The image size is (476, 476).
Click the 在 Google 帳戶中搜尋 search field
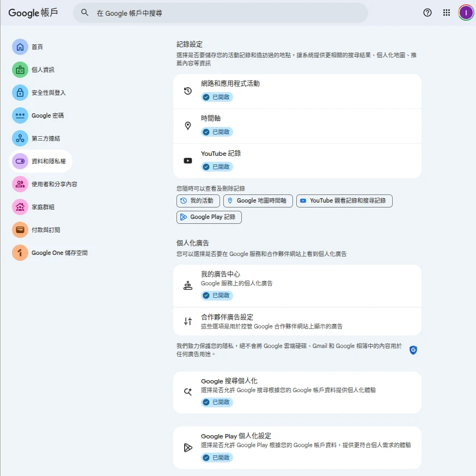[229, 13]
